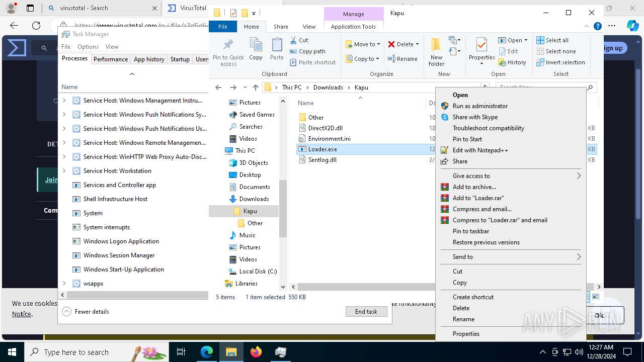Open the notification center icon
Screen dimensions: 644x362
click(x=627, y=352)
